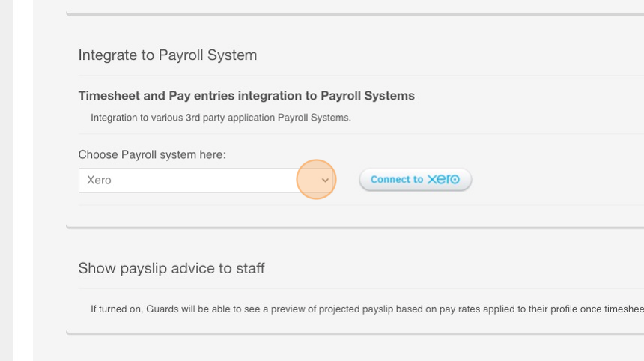This screenshot has height=361, width=644.
Task: Click the Xero logo in connect button
Action: click(443, 180)
